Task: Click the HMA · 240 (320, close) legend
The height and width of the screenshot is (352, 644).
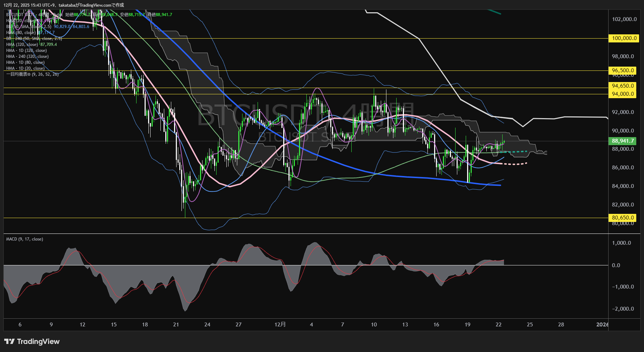Action: click(27, 56)
